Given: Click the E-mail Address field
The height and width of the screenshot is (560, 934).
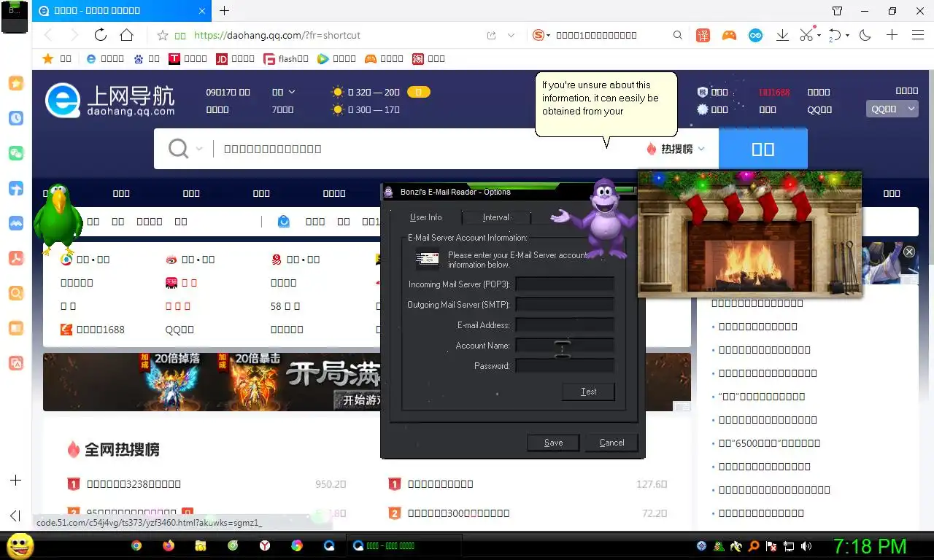Looking at the screenshot, I should pos(565,324).
